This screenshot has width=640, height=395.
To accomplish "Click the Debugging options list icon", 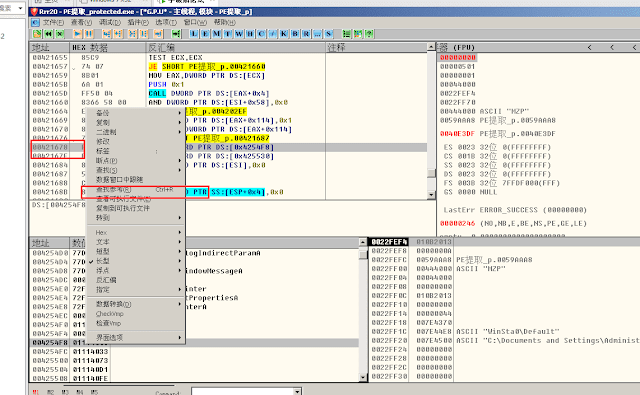I will 347,34.
